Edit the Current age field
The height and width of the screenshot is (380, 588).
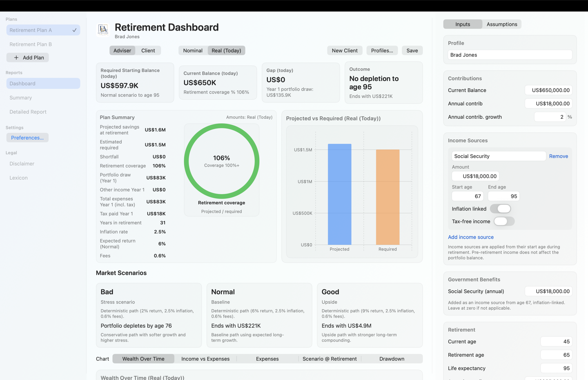[x=556, y=342]
